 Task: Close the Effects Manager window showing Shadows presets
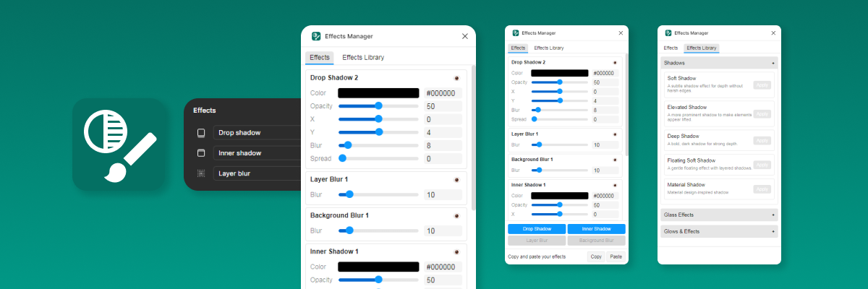[x=773, y=33]
